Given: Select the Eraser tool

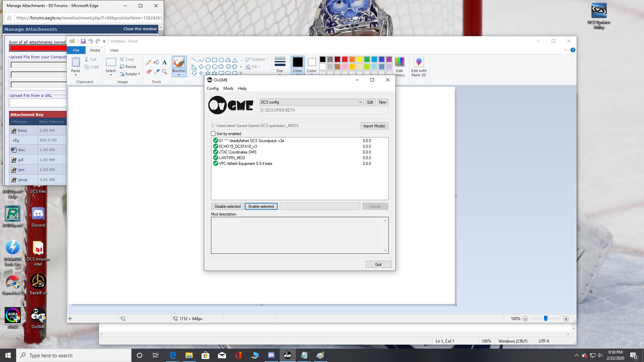Looking at the screenshot, I should [x=149, y=71].
